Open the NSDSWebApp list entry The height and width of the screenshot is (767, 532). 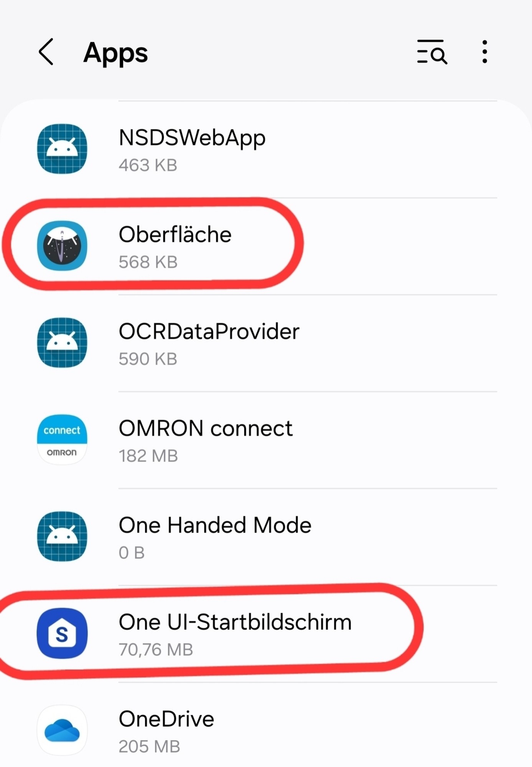coord(266,150)
